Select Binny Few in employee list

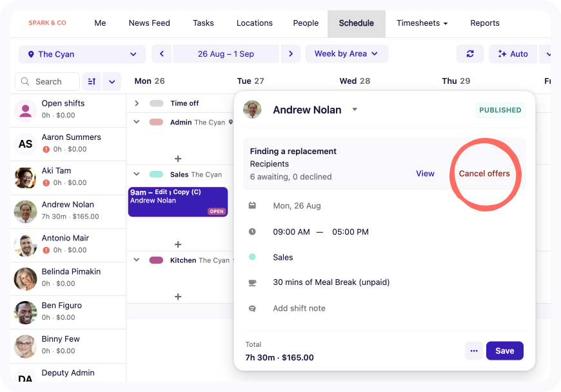coord(68,346)
